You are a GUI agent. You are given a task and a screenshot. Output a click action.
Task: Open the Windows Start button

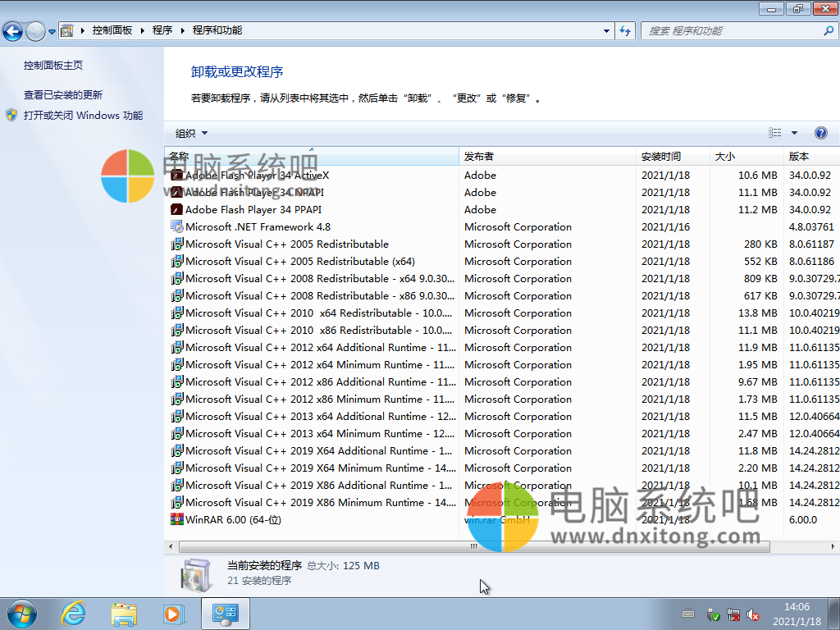22,614
